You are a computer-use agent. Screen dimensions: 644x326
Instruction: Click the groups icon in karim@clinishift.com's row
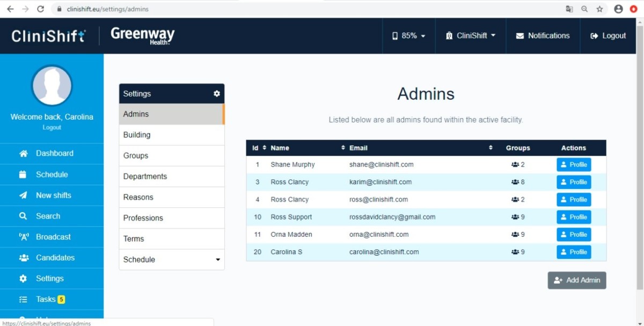[515, 182]
